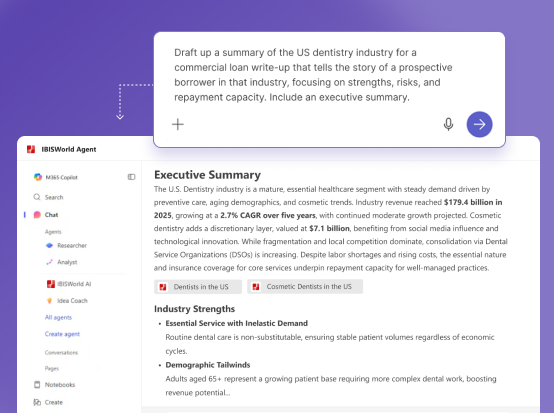Activate the microphone voice input icon
Viewport: 554px width, 413px height.
tap(448, 124)
